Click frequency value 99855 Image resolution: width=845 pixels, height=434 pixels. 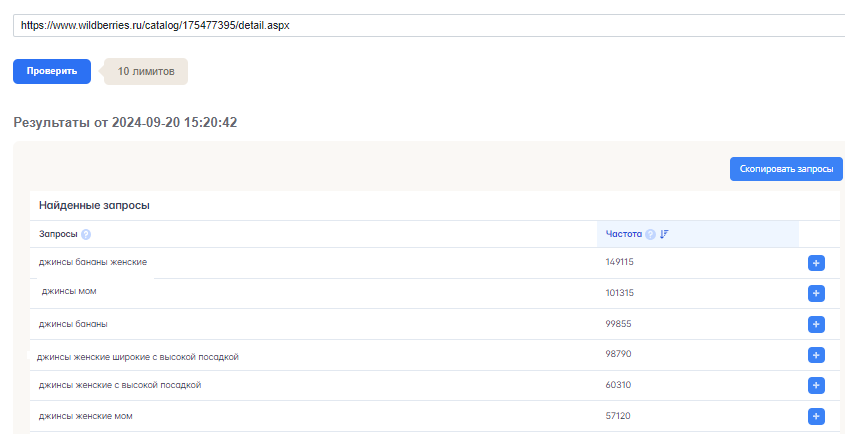[618, 323]
